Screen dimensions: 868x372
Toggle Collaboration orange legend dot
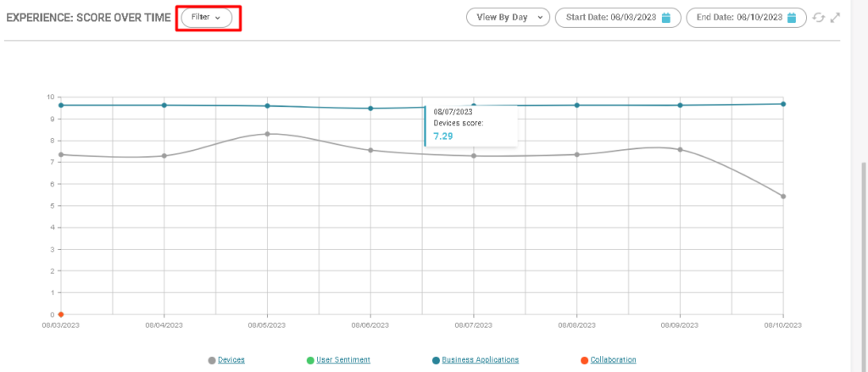click(585, 360)
